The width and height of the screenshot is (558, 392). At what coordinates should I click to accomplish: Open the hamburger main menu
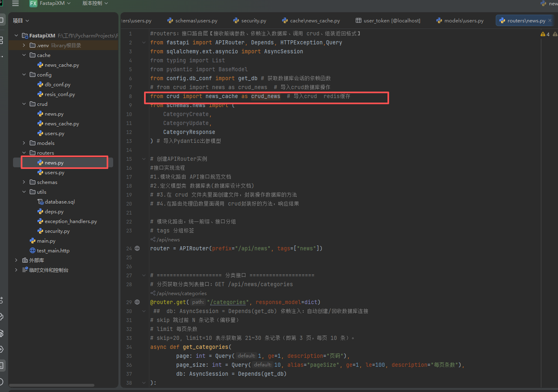click(15, 3)
